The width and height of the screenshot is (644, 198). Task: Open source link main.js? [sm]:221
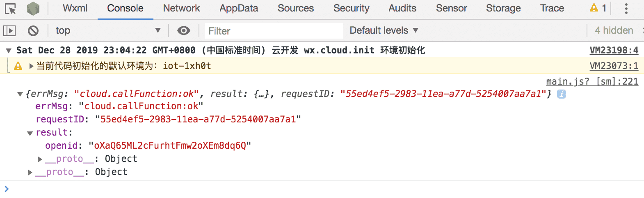(x=592, y=81)
